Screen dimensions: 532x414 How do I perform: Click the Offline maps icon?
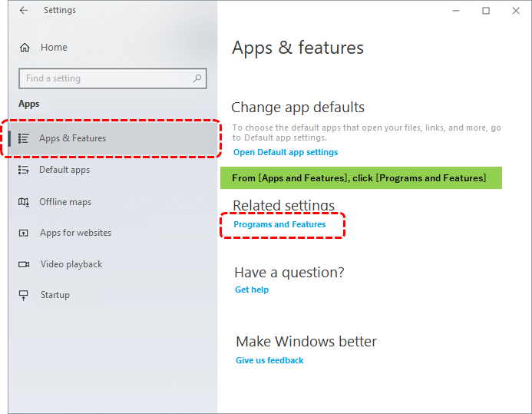[24, 202]
